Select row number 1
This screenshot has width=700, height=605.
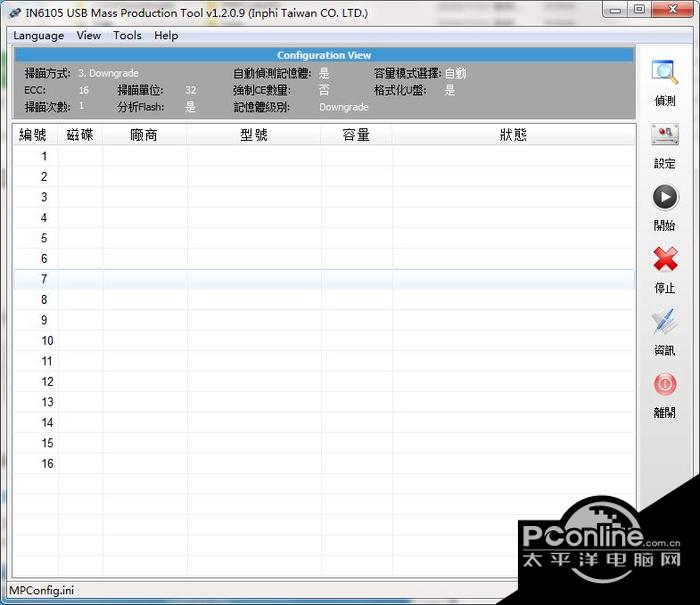324,156
